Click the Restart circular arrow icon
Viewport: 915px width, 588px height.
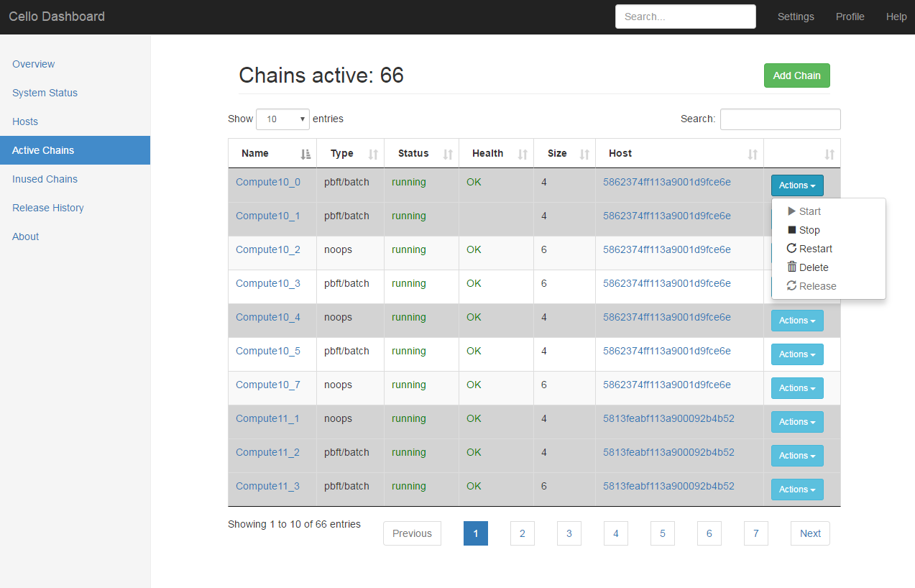pyautogui.click(x=792, y=249)
